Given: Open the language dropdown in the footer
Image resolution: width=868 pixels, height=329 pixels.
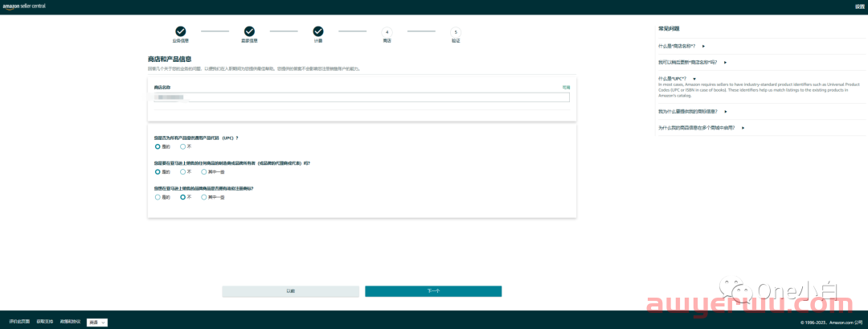Looking at the screenshot, I should pyautogui.click(x=96, y=322).
